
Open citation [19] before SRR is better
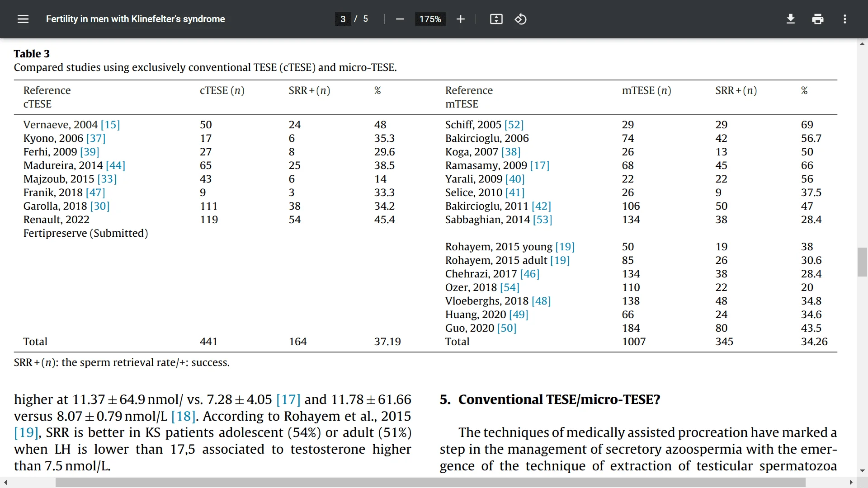click(x=26, y=433)
